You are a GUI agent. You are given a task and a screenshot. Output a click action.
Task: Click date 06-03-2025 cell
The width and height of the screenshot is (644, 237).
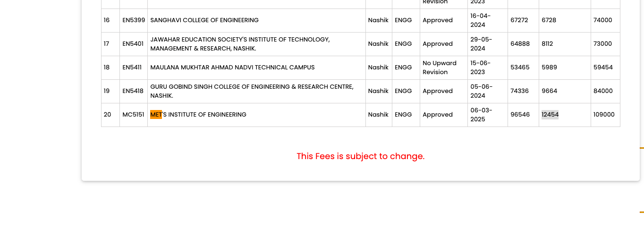[x=487, y=115]
